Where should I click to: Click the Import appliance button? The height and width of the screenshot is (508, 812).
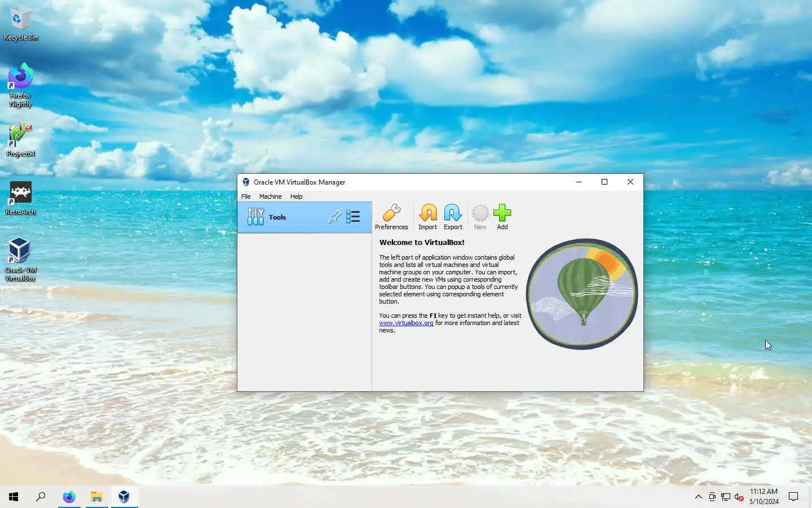point(427,217)
